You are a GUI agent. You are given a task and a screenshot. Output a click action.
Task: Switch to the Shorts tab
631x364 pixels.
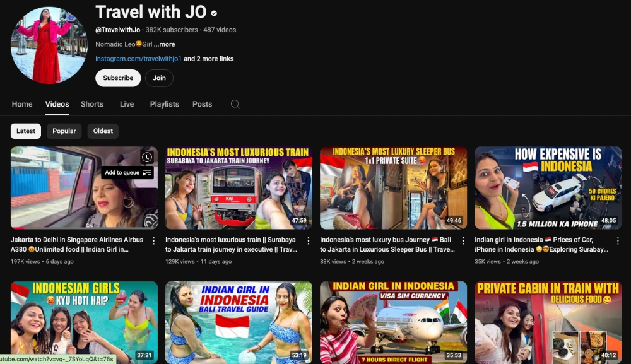92,104
